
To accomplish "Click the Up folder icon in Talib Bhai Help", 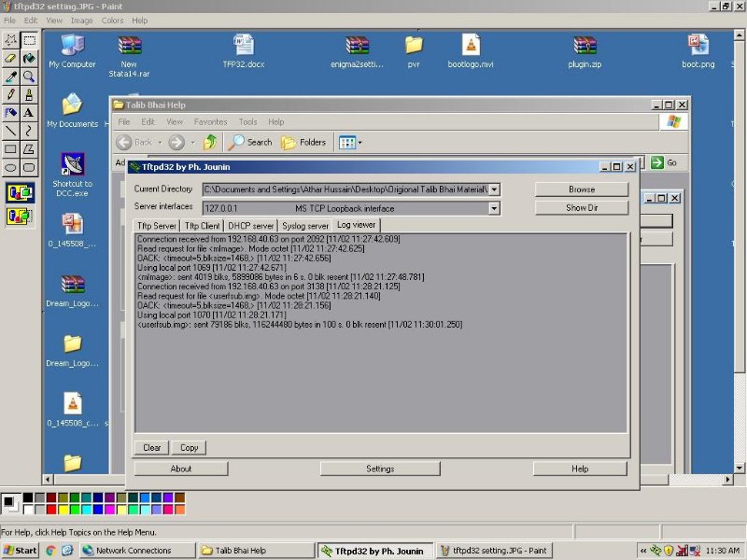I will pyautogui.click(x=209, y=143).
